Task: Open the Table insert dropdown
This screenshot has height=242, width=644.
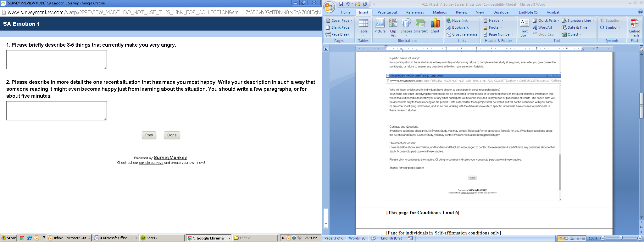Action: [x=363, y=28]
